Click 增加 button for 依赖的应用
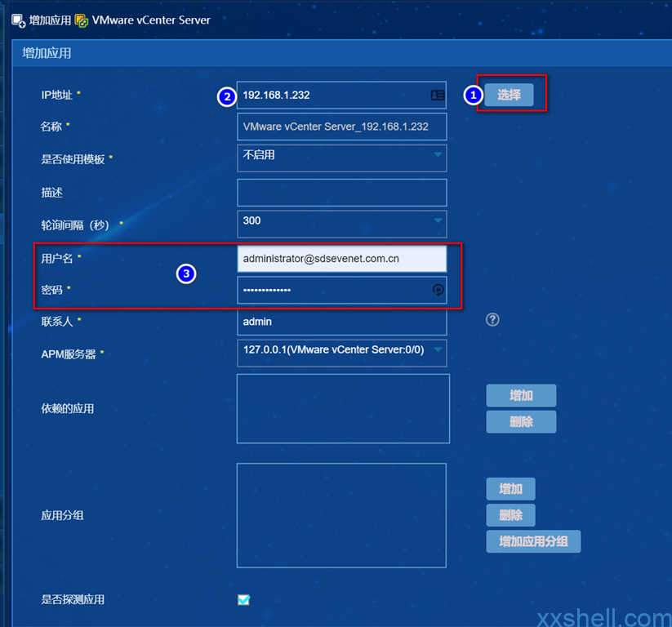The image size is (672, 627). pos(521,395)
